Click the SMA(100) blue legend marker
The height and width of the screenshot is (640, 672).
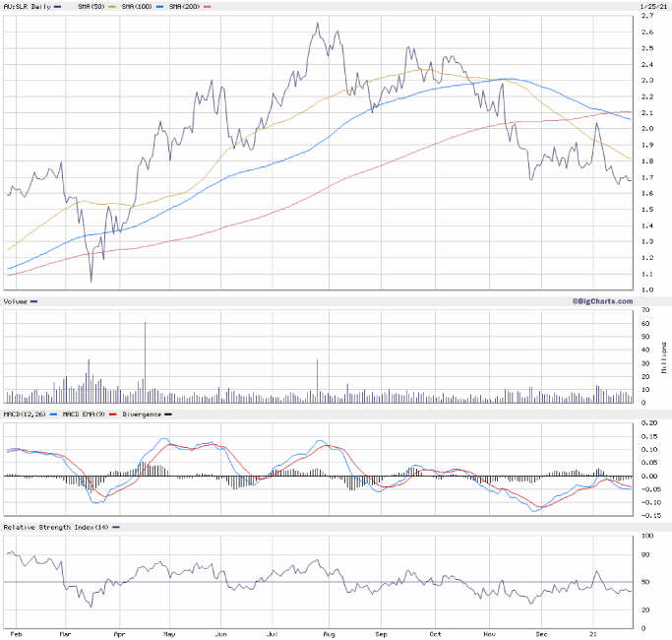(x=161, y=7)
